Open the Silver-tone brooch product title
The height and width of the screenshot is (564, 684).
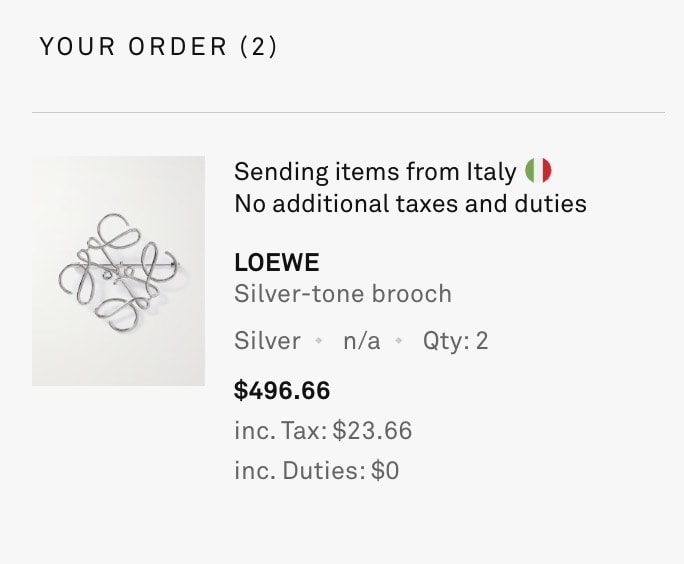click(343, 294)
